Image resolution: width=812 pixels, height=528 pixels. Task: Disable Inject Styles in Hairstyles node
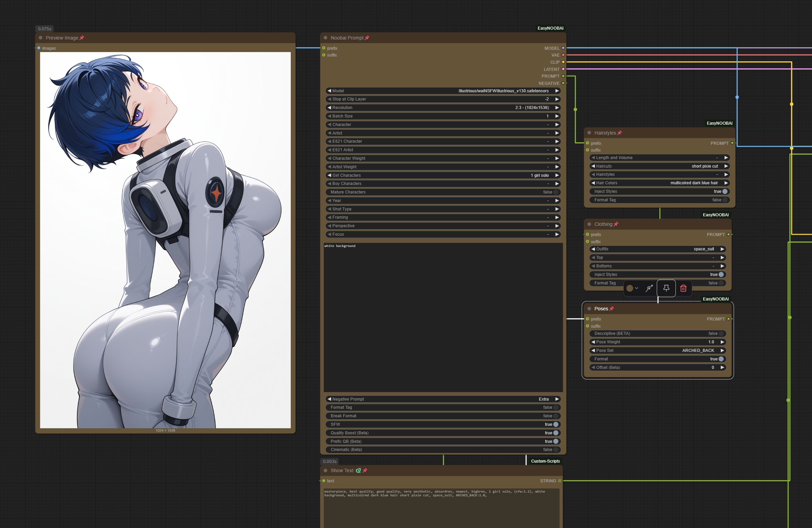tap(725, 191)
